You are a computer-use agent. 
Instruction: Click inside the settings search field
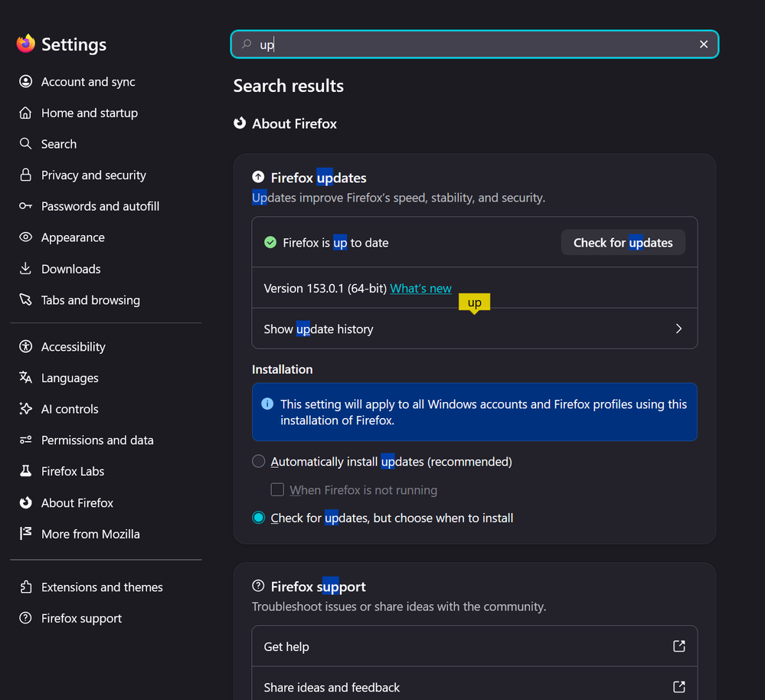(x=474, y=44)
